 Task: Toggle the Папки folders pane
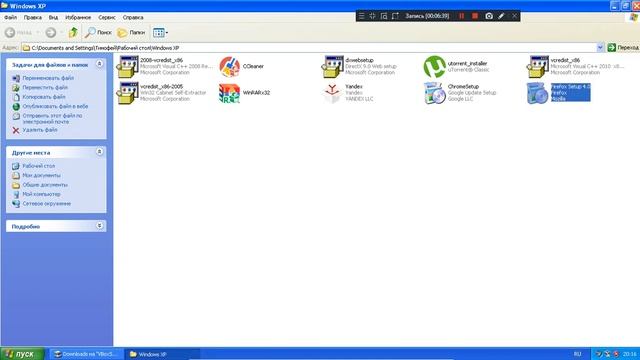click(x=131, y=32)
